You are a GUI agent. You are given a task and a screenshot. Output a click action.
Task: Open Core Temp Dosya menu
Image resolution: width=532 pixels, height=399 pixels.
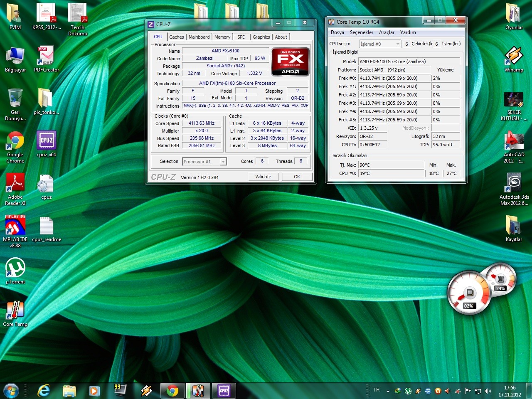point(337,32)
